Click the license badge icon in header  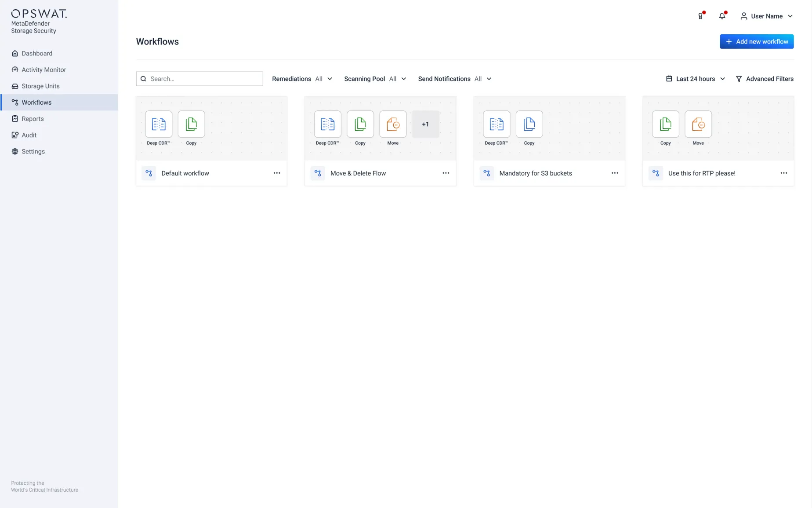700,16
